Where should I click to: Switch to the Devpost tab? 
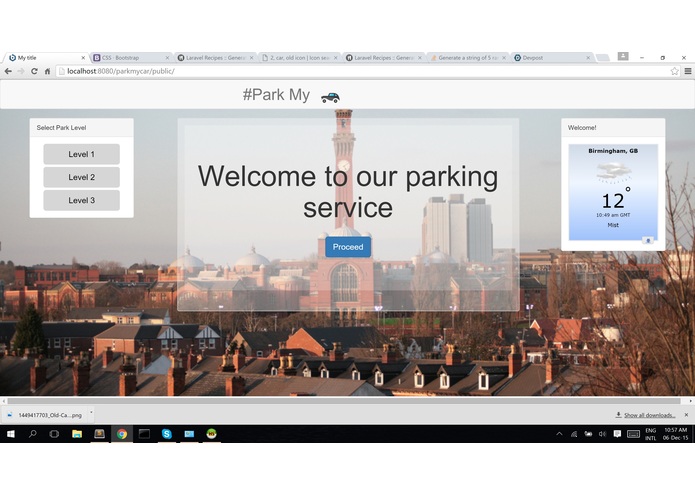tap(552, 58)
